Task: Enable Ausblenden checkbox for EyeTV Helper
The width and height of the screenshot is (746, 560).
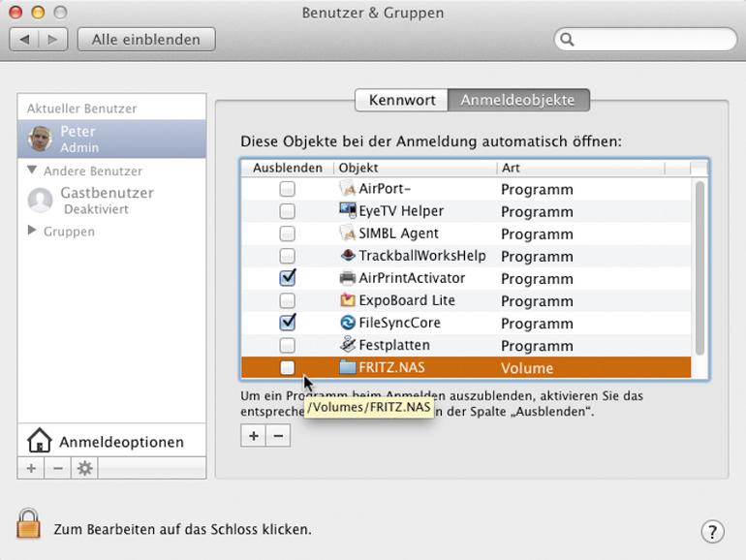Action: 288,211
